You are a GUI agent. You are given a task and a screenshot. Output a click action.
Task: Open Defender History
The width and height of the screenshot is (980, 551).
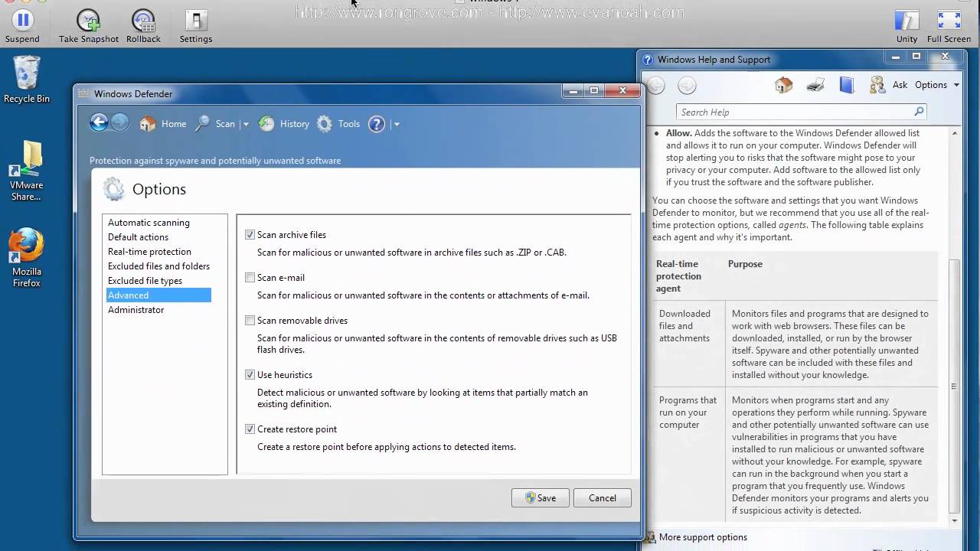pos(284,124)
